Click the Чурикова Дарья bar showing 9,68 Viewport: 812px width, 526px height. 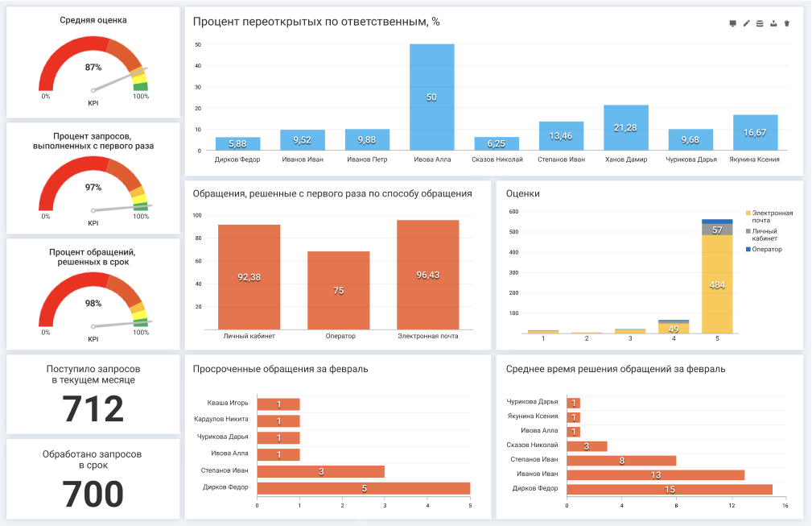(x=690, y=140)
